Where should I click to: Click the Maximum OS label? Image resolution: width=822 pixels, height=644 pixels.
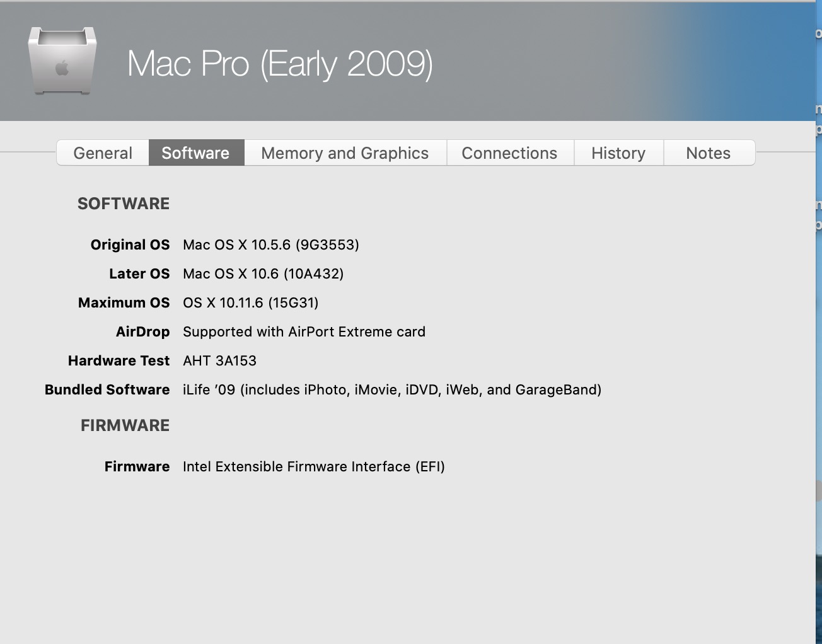[x=124, y=302]
